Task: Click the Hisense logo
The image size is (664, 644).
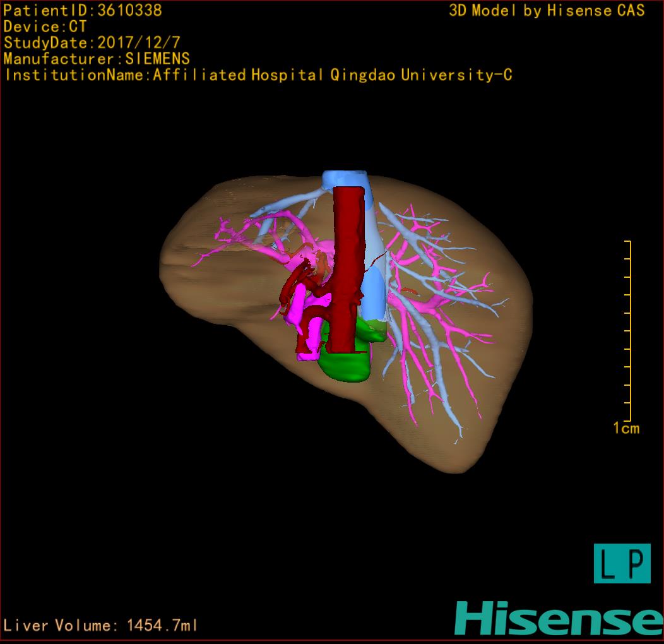Action: click(x=559, y=617)
